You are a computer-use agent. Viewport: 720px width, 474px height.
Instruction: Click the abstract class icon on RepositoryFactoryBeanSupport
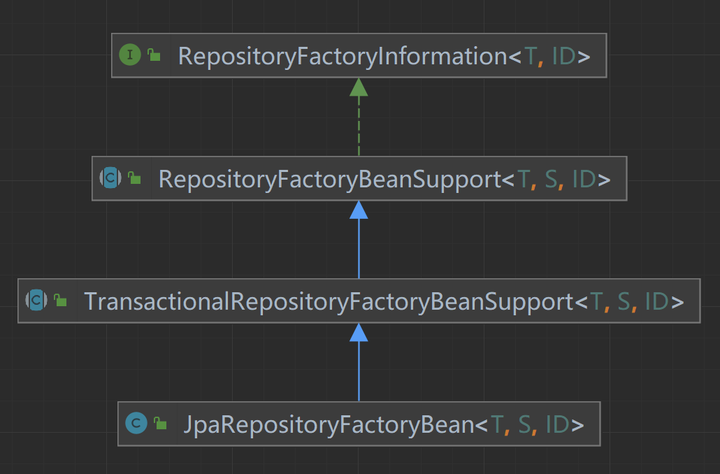(x=110, y=179)
